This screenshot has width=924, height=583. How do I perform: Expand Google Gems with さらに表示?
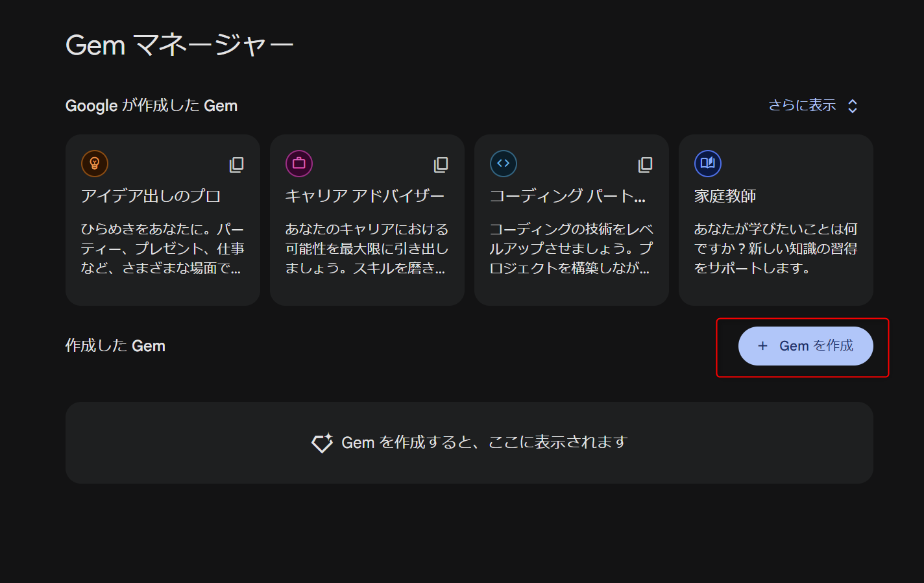tap(814, 106)
